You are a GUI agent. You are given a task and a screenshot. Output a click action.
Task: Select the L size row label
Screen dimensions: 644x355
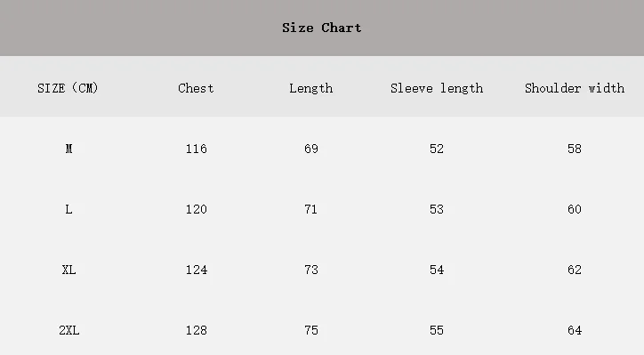[x=68, y=210]
